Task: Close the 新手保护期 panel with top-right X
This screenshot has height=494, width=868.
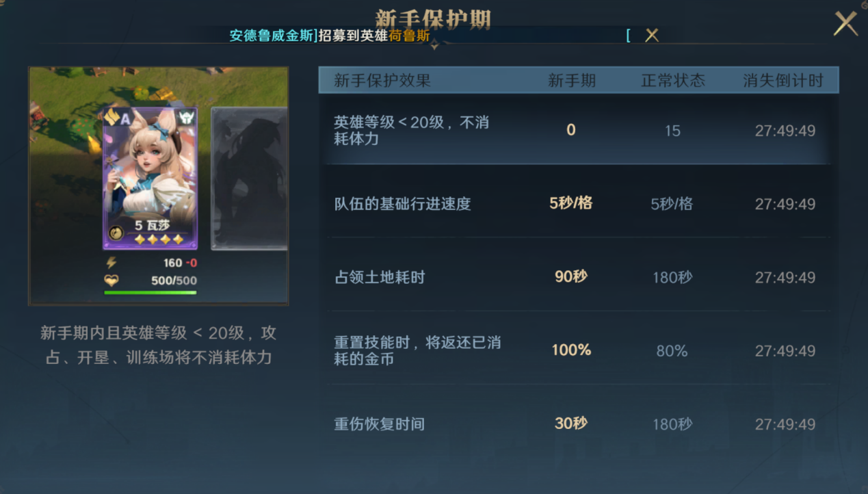Action: tap(845, 23)
